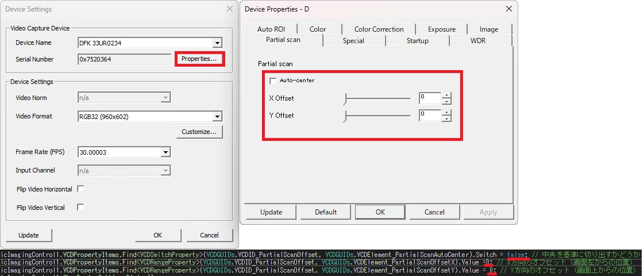The height and width of the screenshot is (276, 644).
Task: Enable the Auto-center checkbox
Action: pyautogui.click(x=273, y=80)
